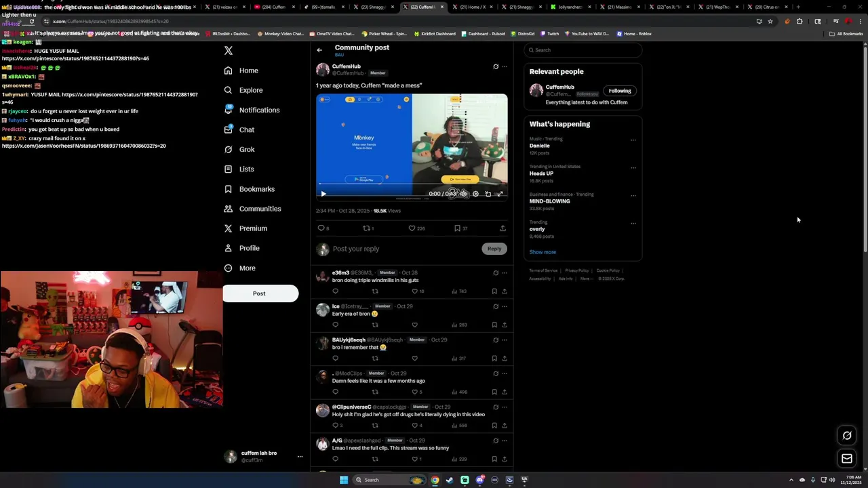Screen dimensions: 868x488
Task: Open the floating Grok button
Action: (847, 436)
